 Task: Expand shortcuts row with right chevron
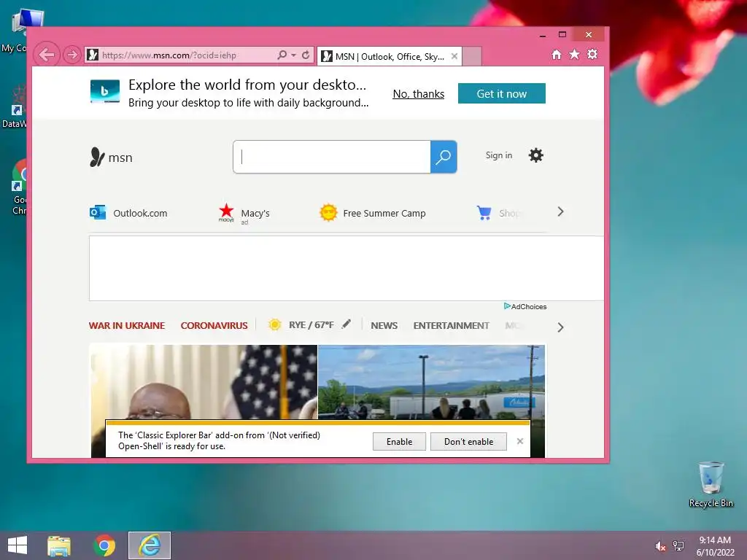(560, 212)
